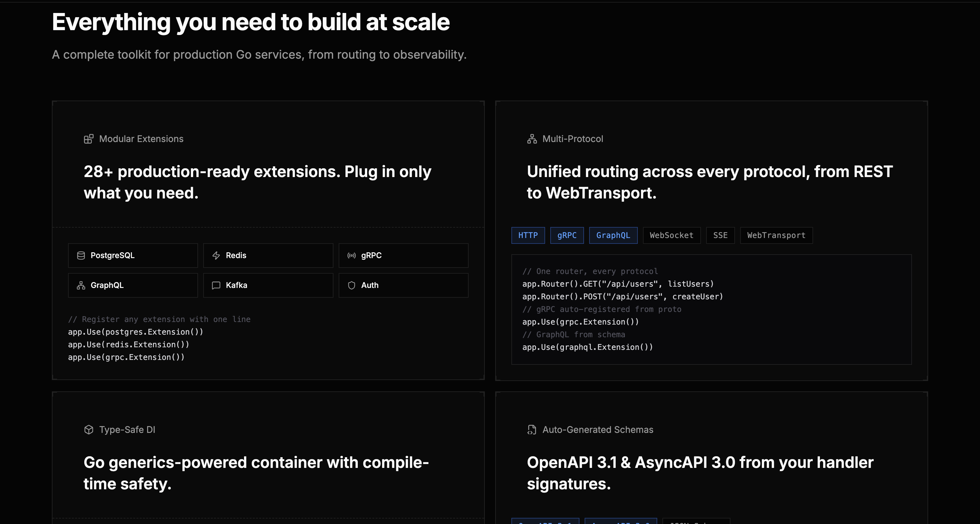Switch to the OpenAPI 3.1 tab

coord(545,522)
